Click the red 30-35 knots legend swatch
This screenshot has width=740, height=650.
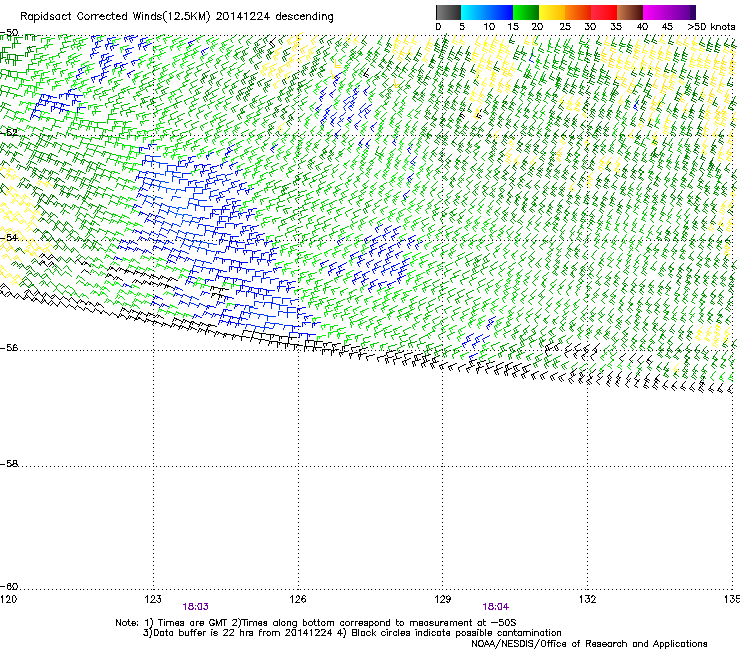coord(604,12)
